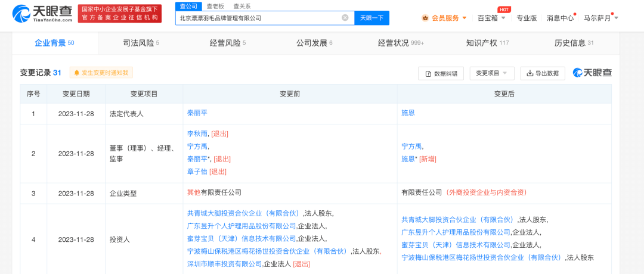Open 蜜芽宝贝（天津）信息技术 link in 变更后 column
The width and height of the screenshot is (644, 274).
(x=456, y=245)
